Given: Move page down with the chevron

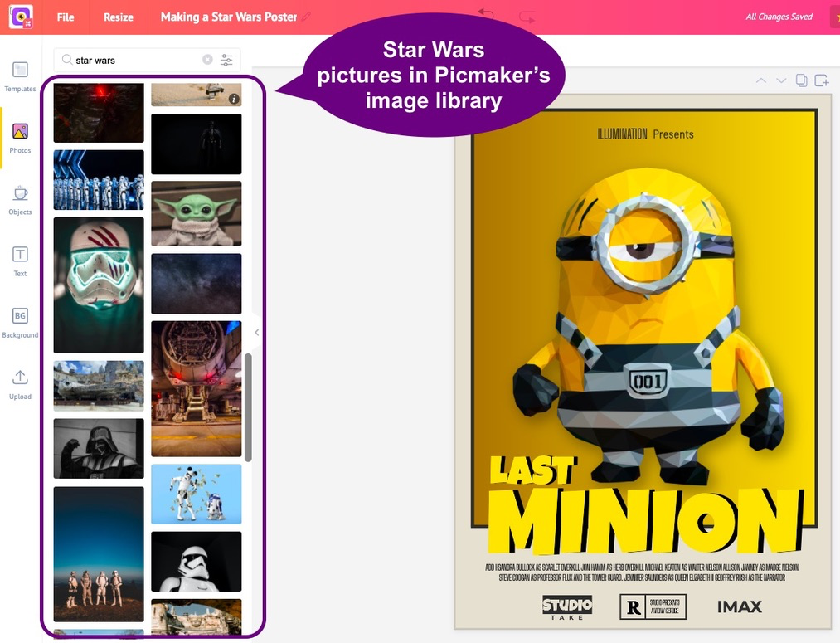Looking at the screenshot, I should (x=781, y=80).
